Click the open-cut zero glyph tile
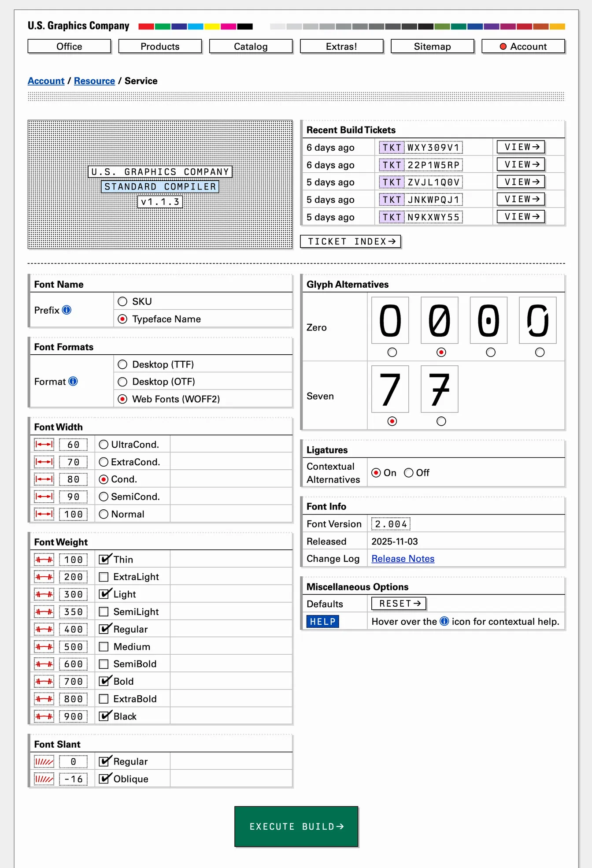This screenshot has height=868, width=592. [538, 320]
